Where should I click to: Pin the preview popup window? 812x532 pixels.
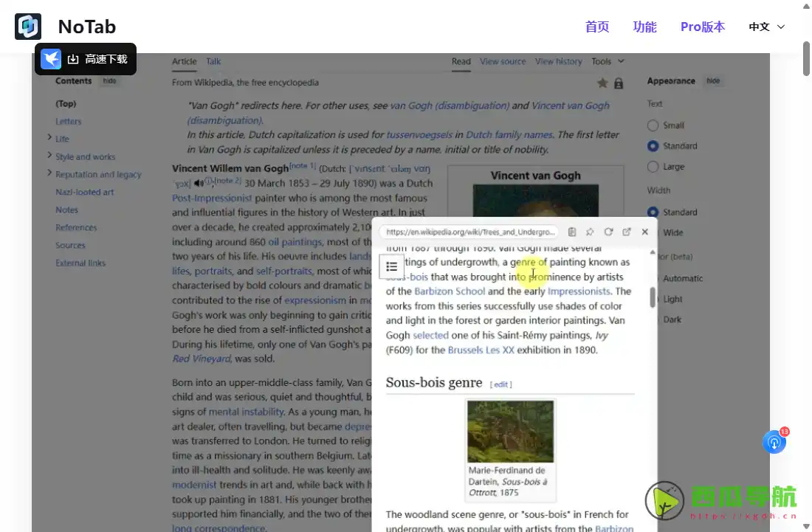tap(590, 232)
